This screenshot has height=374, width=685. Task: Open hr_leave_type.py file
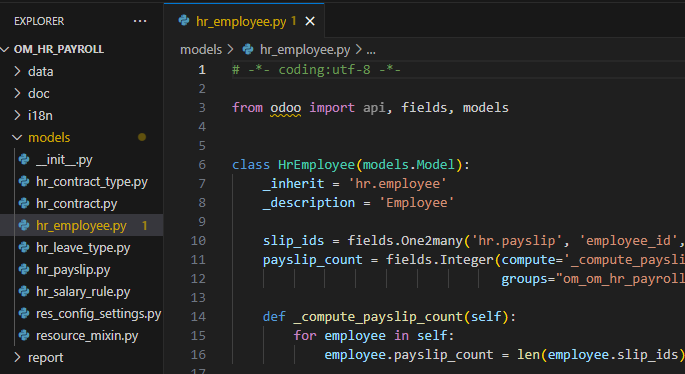click(83, 247)
